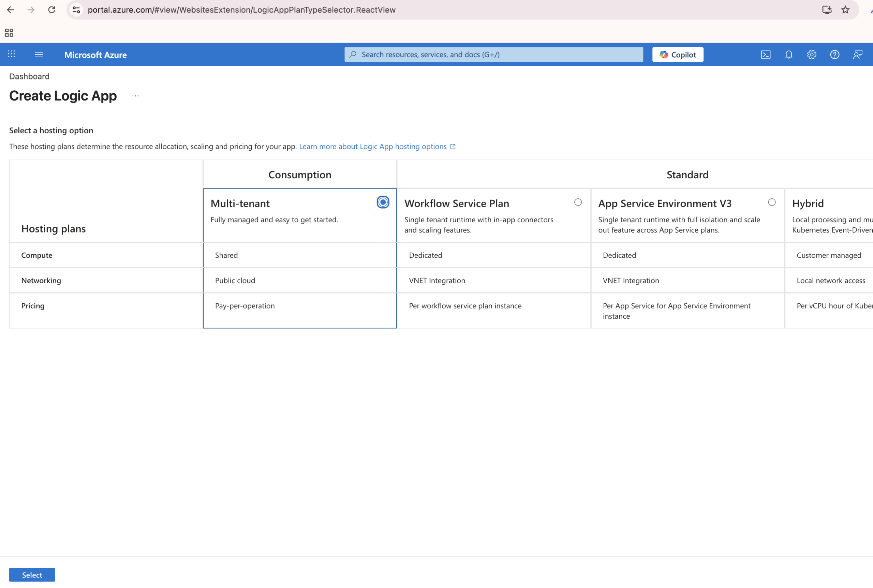The height and width of the screenshot is (588, 873).
Task: Click browser site information icon
Action: coord(76,10)
